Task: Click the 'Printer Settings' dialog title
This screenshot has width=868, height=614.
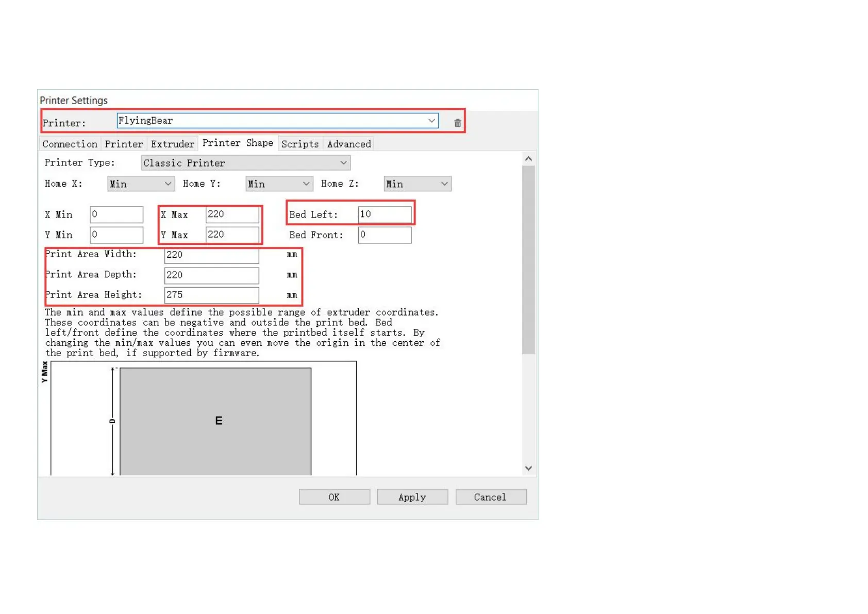Action: (74, 101)
